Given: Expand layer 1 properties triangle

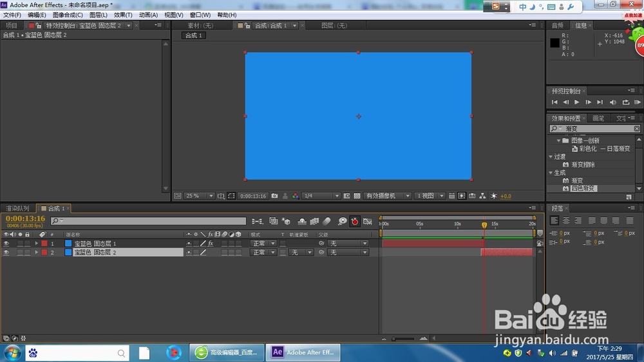Looking at the screenshot, I should (x=37, y=243).
